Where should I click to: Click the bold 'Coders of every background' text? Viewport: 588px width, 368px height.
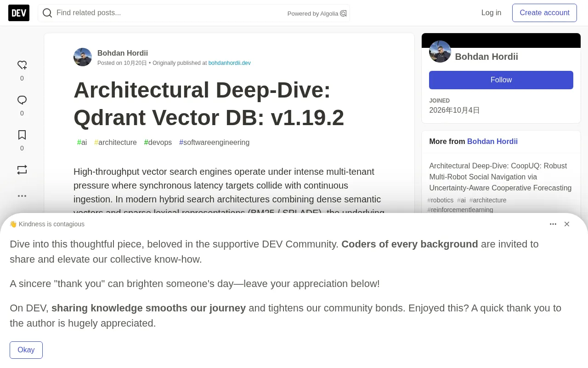(x=410, y=244)
